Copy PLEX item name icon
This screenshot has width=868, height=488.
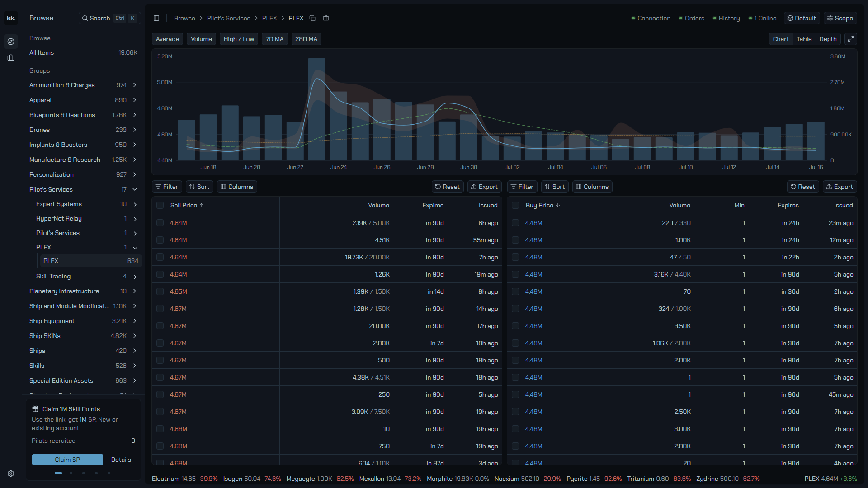click(312, 18)
